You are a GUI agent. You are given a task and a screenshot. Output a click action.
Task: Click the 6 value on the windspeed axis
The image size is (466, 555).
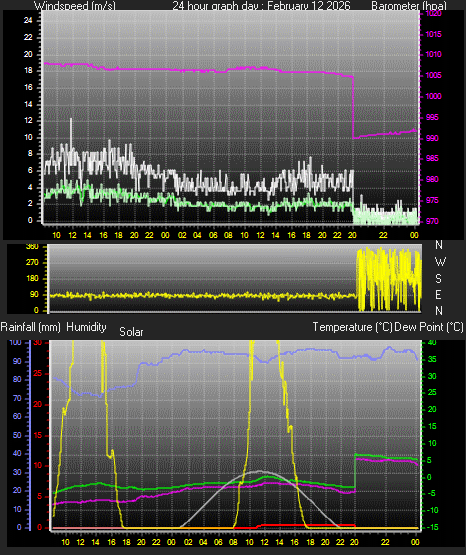pyautogui.click(x=30, y=170)
